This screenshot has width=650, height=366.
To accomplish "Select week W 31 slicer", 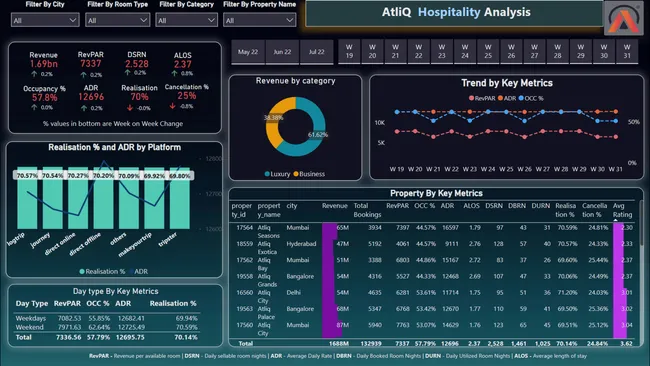I will point(627,51).
